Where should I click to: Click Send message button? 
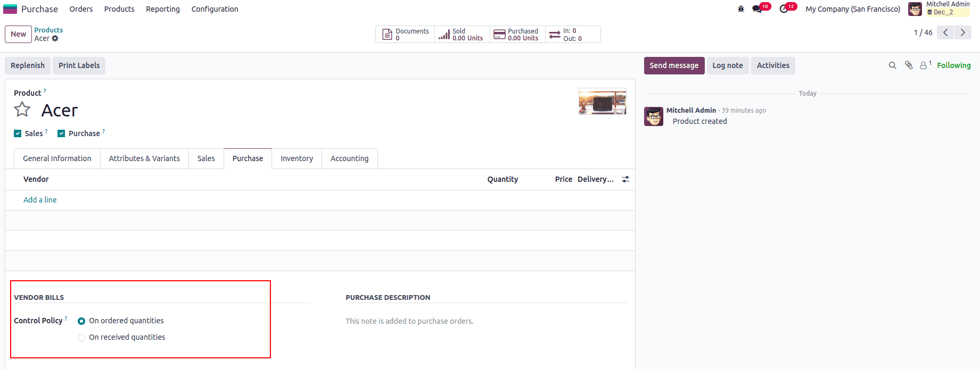[674, 65]
